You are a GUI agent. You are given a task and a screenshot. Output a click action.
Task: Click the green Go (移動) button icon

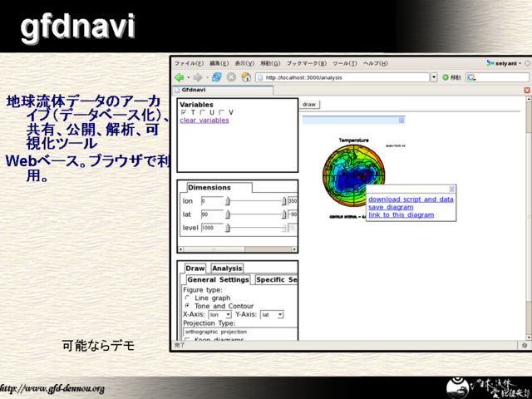(x=446, y=77)
